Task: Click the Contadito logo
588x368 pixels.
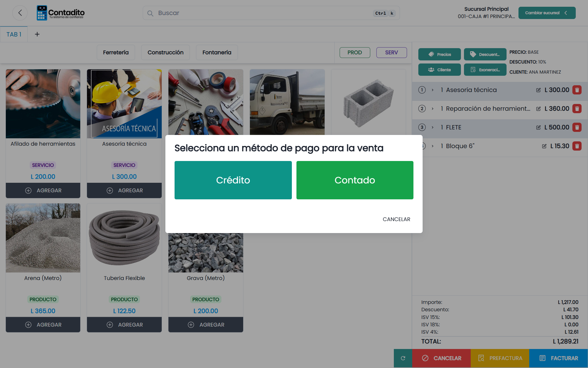Action: (x=61, y=13)
